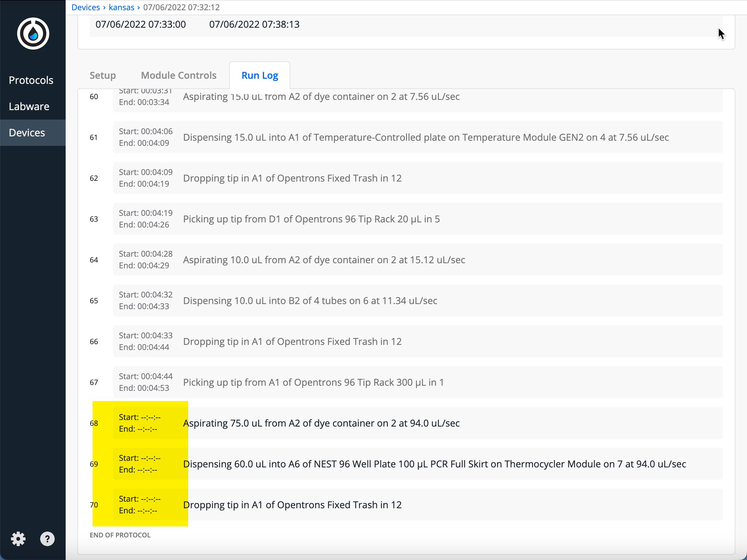Image resolution: width=747 pixels, height=560 pixels.
Task: Click the run timestamp 07/06/2022 07:32:12 breadcrumb
Action: [182, 7]
